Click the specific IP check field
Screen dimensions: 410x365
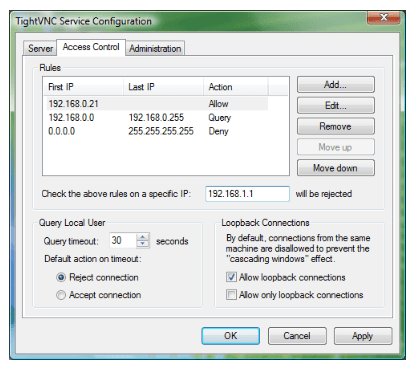point(247,194)
